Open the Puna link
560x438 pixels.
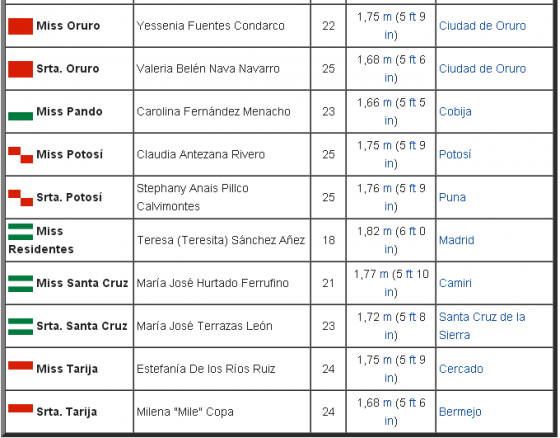pos(452,198)
